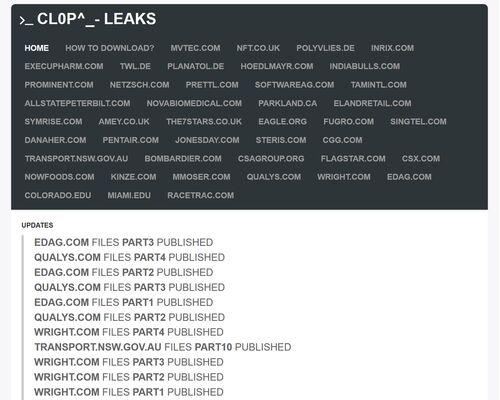500x400 pixels.
Task: Open the RACETRAC.COM menu item
Action: [x=200, y=195]
